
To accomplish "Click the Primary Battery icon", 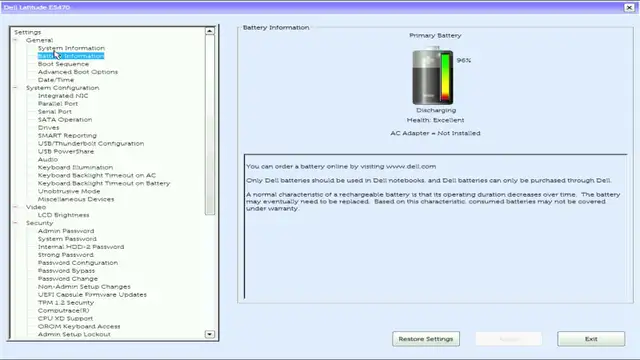I will (433, 76).
